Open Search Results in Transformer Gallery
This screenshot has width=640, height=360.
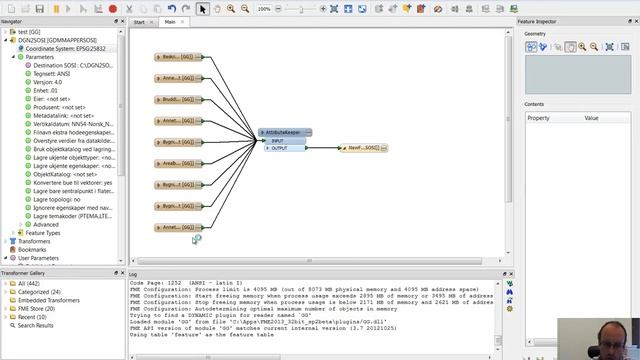(x=35, y=325)
